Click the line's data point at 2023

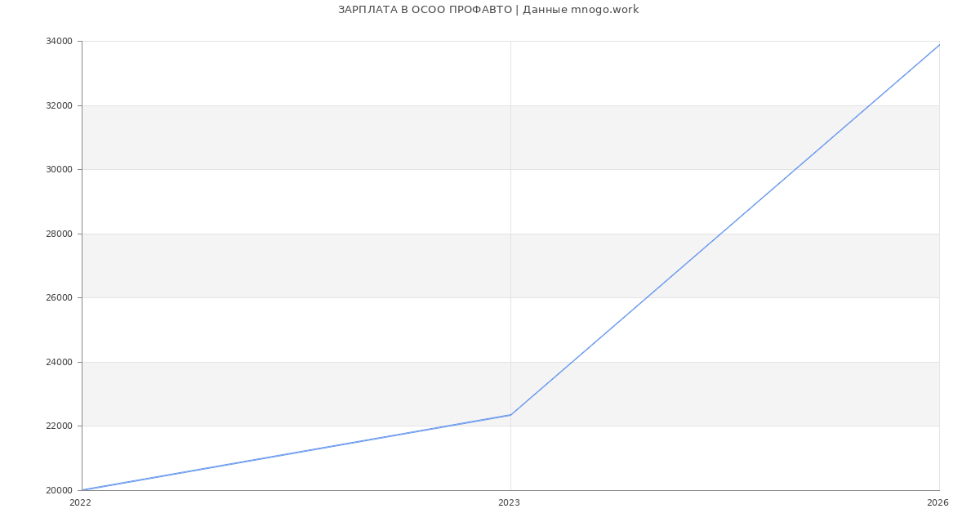pyautogui.click(x=510, y=415)
